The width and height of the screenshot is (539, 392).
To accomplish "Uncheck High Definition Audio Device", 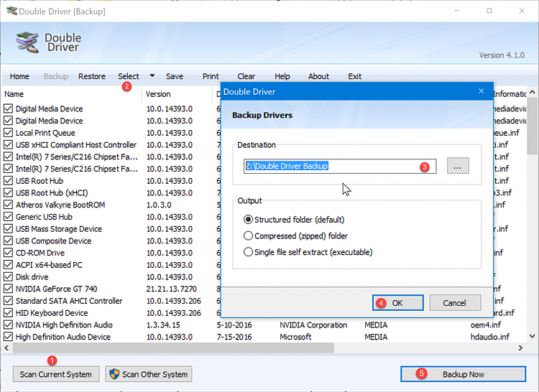I will 8,337.
